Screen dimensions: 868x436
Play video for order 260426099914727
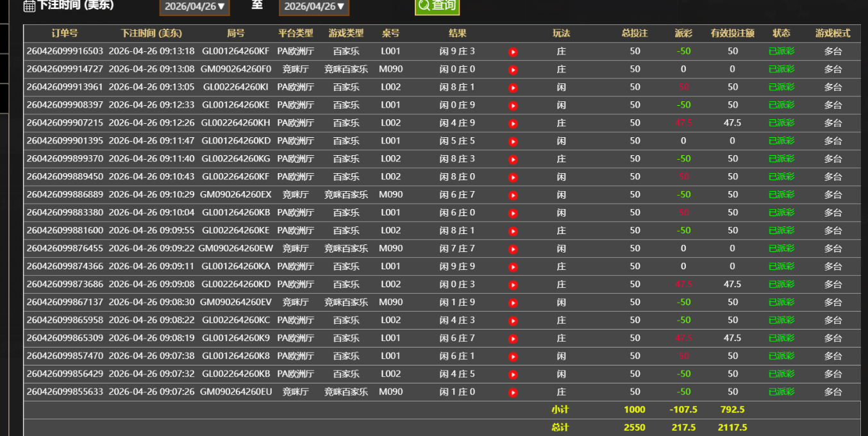[513, 70]
